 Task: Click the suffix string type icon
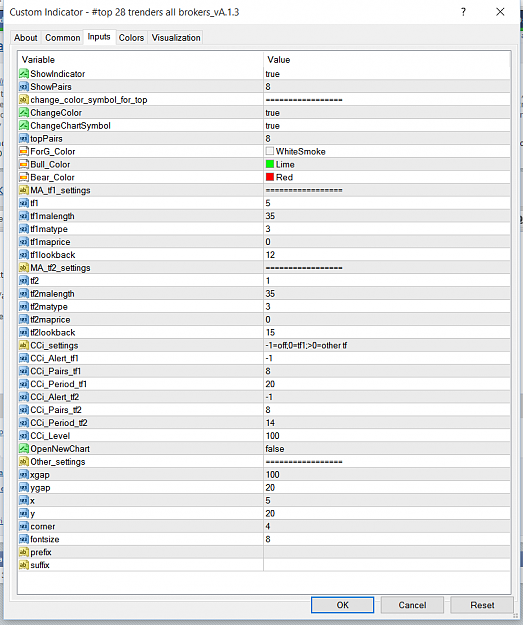24,565
